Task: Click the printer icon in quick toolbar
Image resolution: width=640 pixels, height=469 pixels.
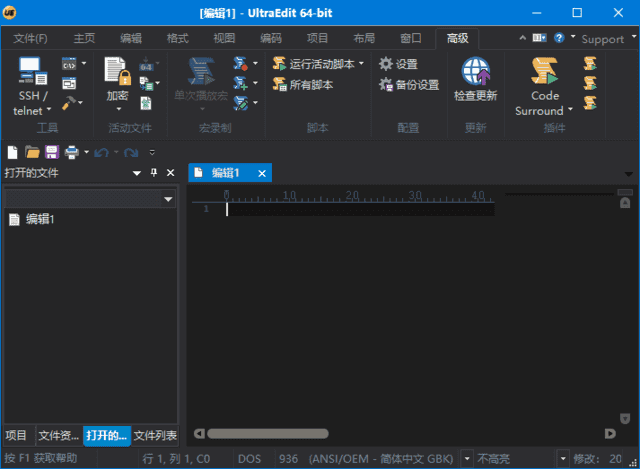Action: [71, 152]
